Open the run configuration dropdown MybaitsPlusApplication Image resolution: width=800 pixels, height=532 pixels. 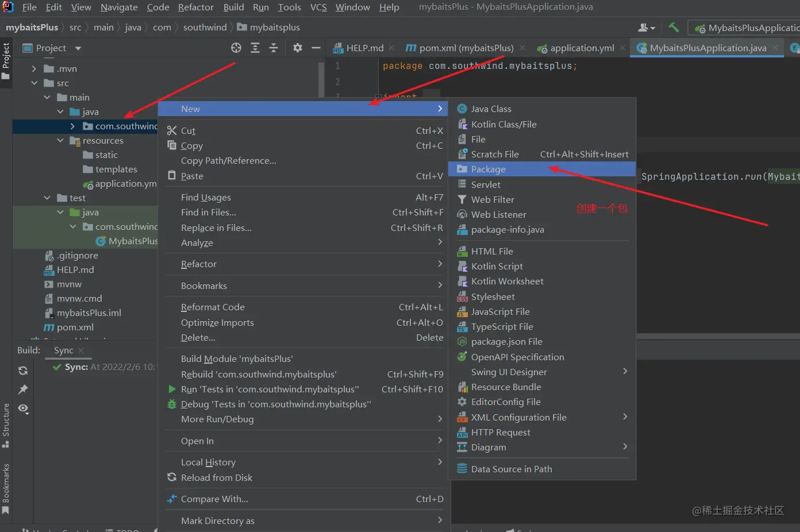[745, 28]
